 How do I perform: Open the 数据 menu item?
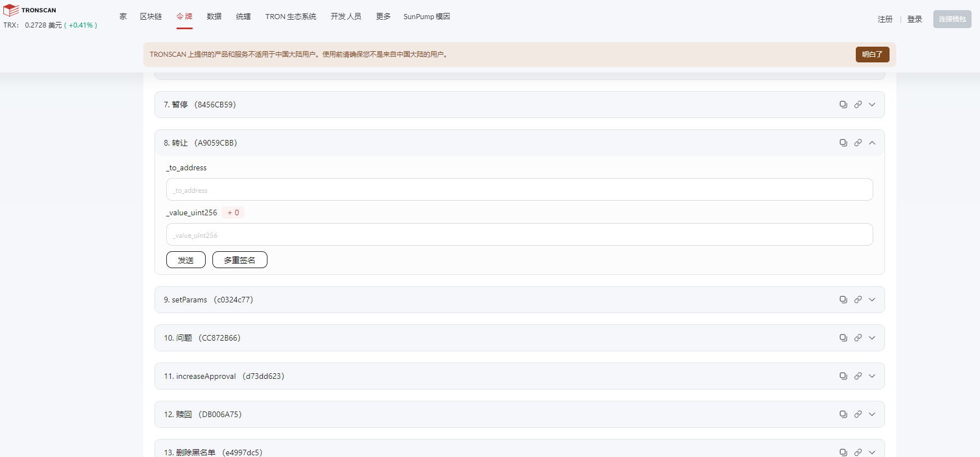pyautogui.click(x=214, y=16)
